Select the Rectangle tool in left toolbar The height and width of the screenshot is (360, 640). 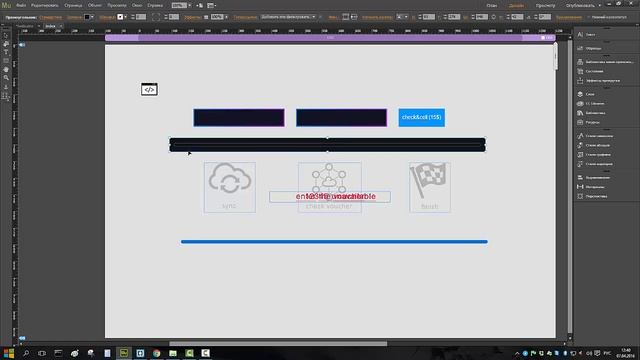pyautogui.click(x=6, y=61)
